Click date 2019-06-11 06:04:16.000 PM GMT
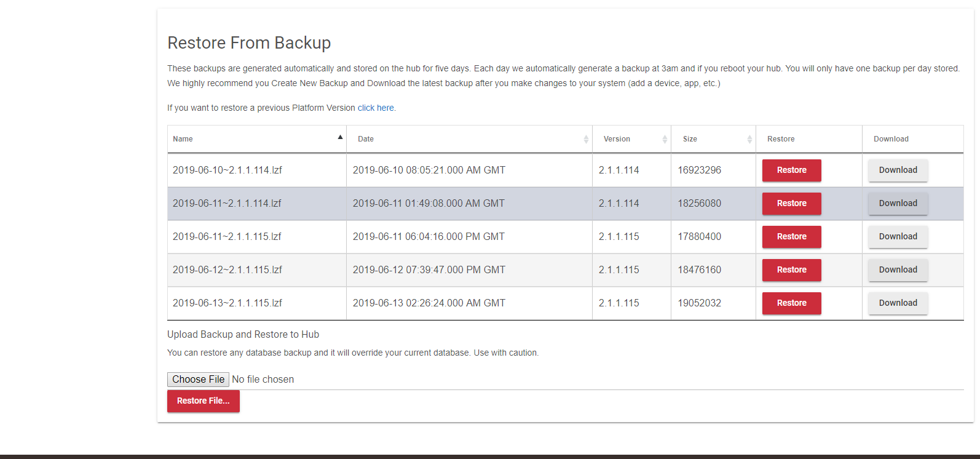This screenshot has height=459, width=980. (429, 237)
